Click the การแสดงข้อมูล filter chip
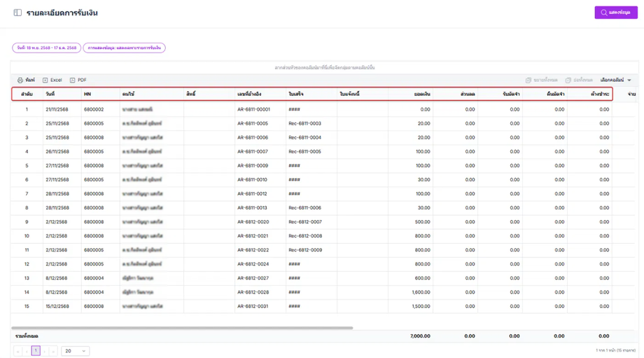 click(x=124, y=48)
